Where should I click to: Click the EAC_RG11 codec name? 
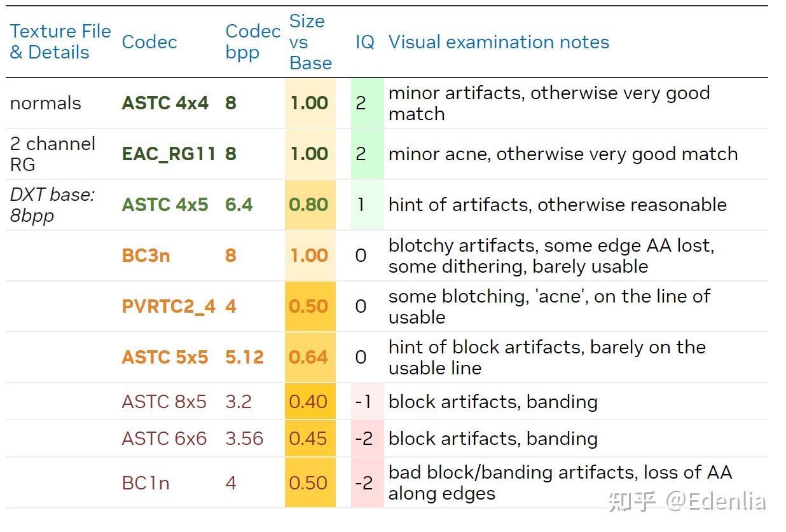pos(169,154)
